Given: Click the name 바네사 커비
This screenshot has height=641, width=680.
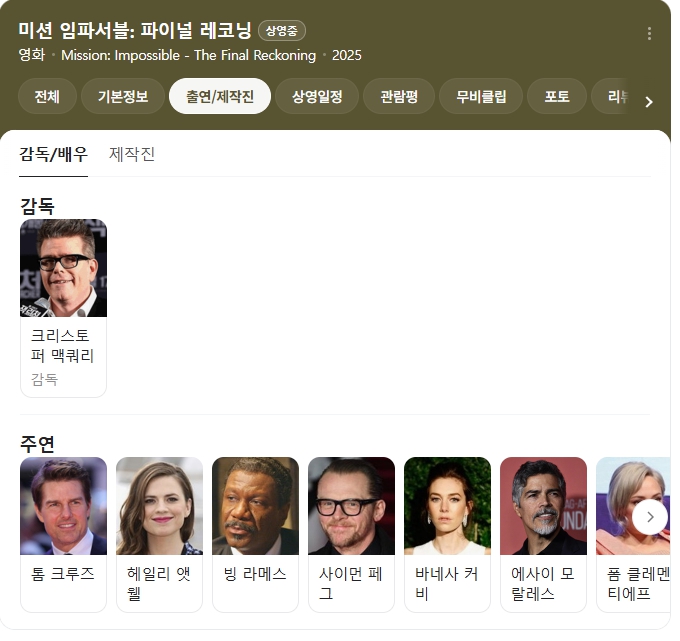Looking at the screenshot, I should pyautogui.click(x=447, y=584).
